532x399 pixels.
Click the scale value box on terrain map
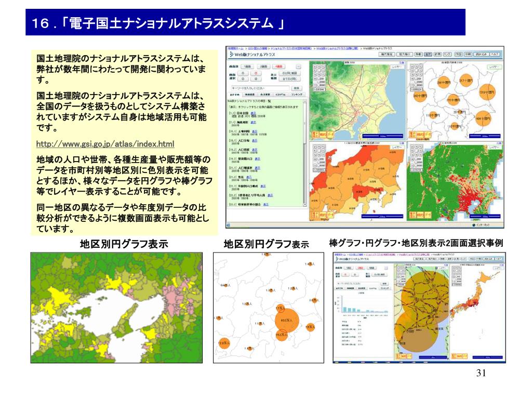coord(320,89)
